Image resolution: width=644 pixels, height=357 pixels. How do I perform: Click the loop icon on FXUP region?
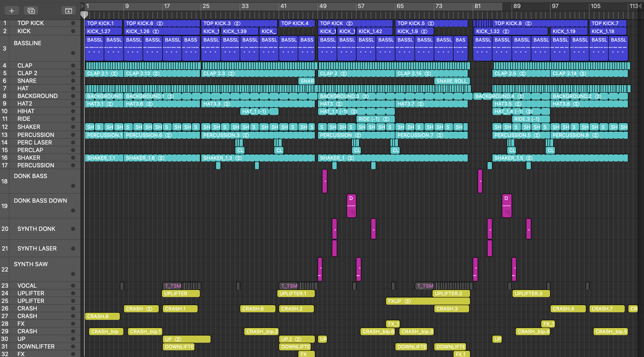pyautogui.click(x=407, y=301)
